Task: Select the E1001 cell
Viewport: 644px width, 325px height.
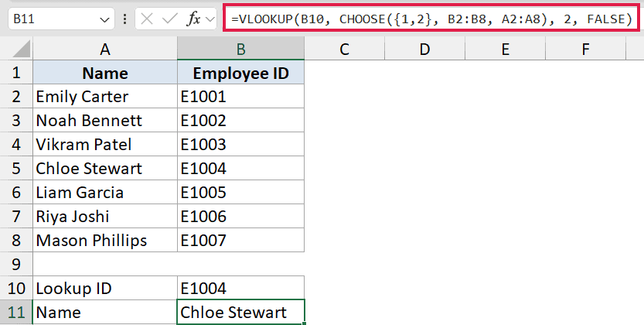Action: (x=240, y=97)
